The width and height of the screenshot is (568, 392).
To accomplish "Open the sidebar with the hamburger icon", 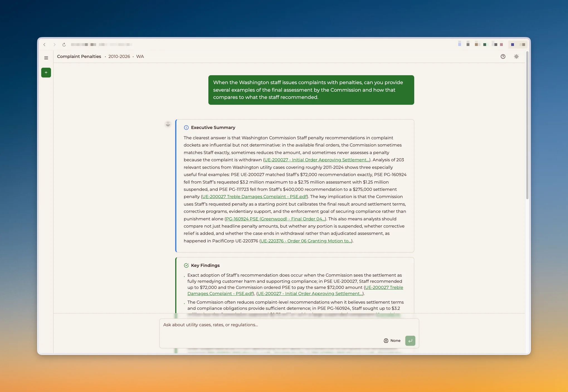I will [46, 58].
